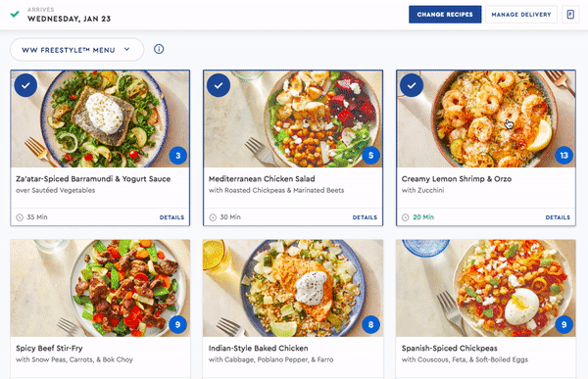Click the 13-point badge on Lemon Shrimp

564,155
